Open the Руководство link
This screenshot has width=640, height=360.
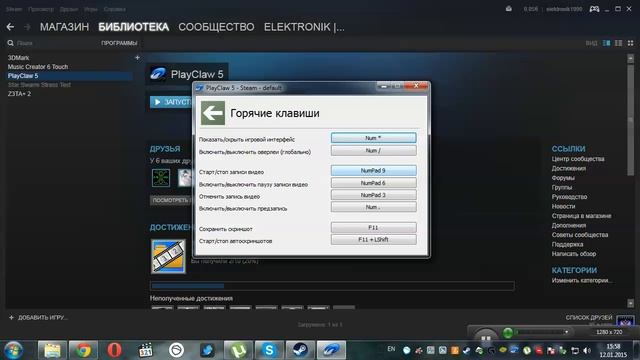coord(569,197)
